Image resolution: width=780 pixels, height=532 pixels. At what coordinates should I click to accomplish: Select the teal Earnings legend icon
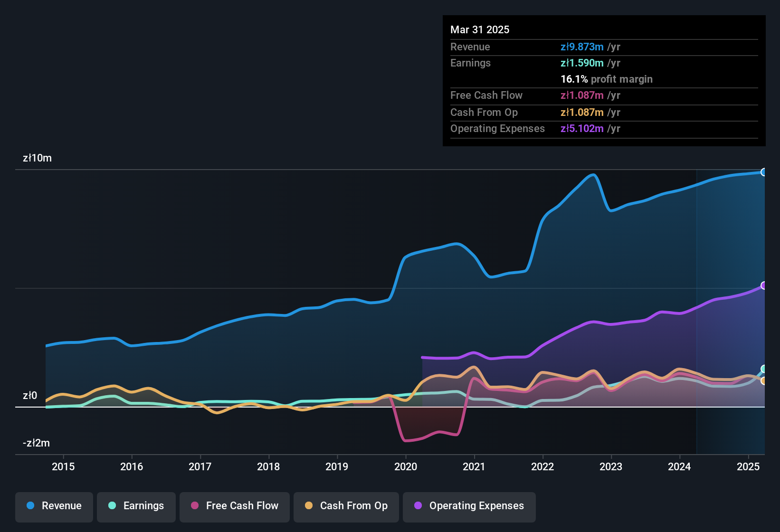coord(113,506)
